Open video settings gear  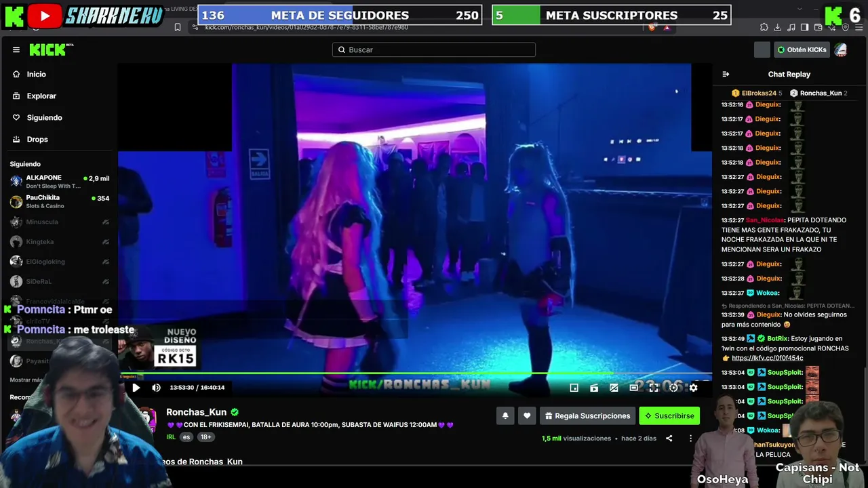point(693,388)
